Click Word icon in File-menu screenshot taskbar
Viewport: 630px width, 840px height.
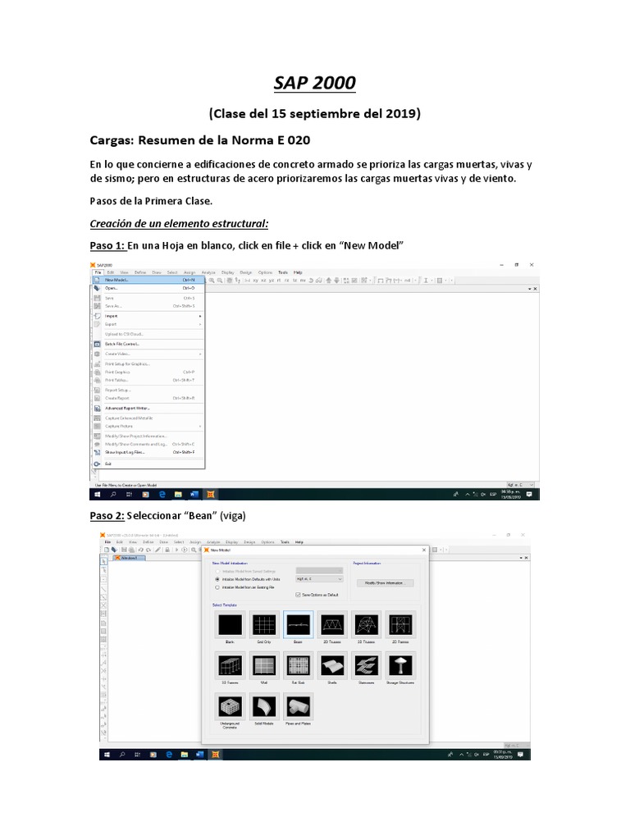point(194,494)
